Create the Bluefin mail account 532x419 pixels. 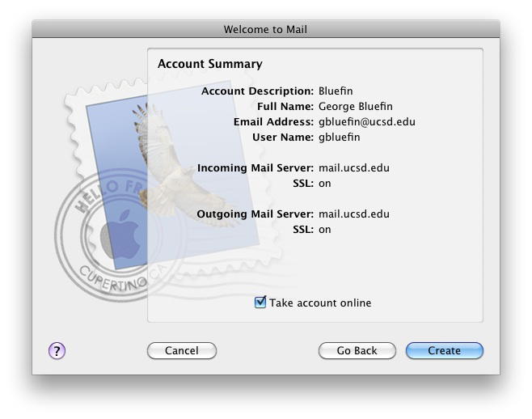[x=445, y=350]
